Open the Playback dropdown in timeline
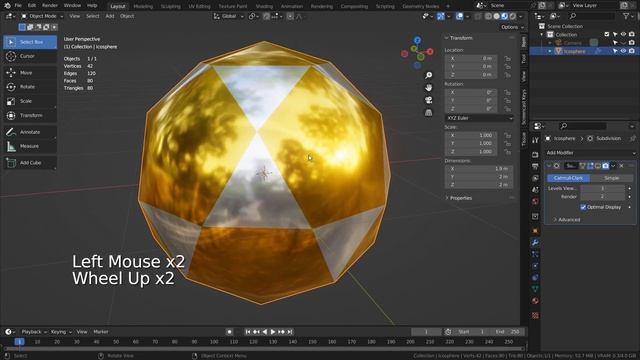The height and width of the screenshot is (360, 640). click(x=34, y=332)
